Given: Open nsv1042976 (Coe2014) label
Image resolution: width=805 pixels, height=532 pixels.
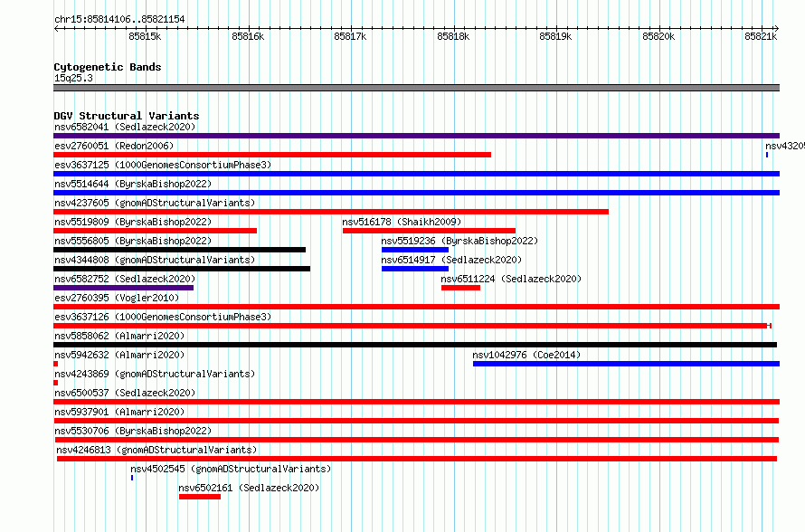Looking at the screenshot, I should pyautogui.click(x=526, y=355).
